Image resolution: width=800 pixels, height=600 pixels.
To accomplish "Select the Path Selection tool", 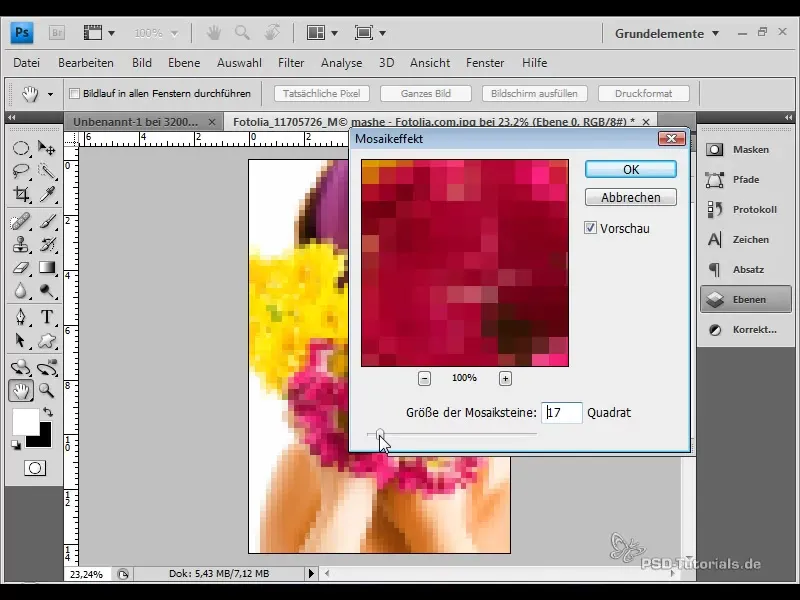I will tap(20, 340).
